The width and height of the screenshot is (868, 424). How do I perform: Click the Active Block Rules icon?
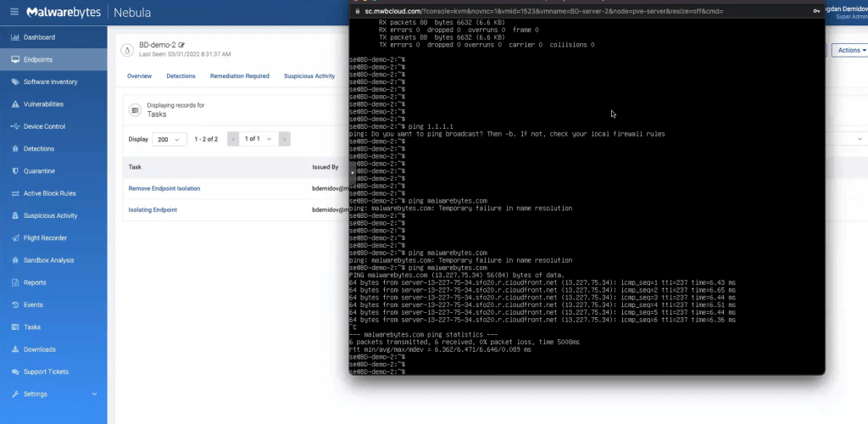pos(15,193)
